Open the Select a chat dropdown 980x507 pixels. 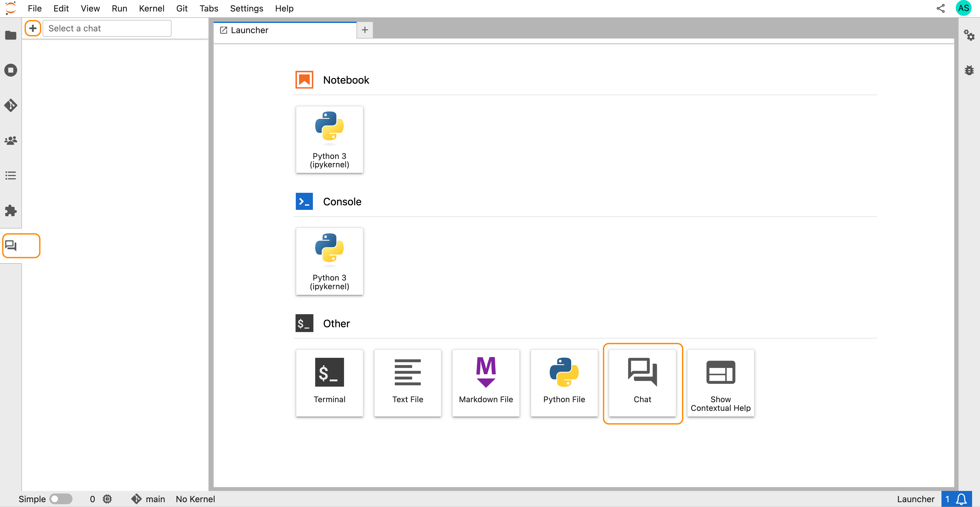coord(107,28)
